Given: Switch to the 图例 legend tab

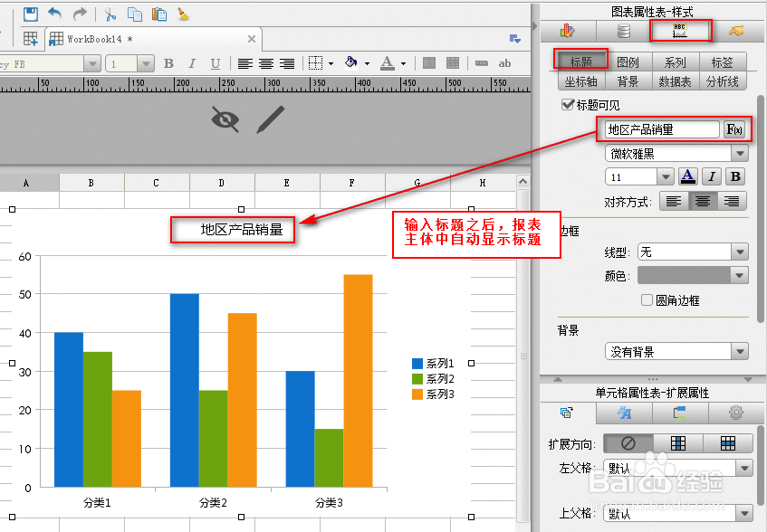Looking at the screenshot, I should click(x=629, y=61).
